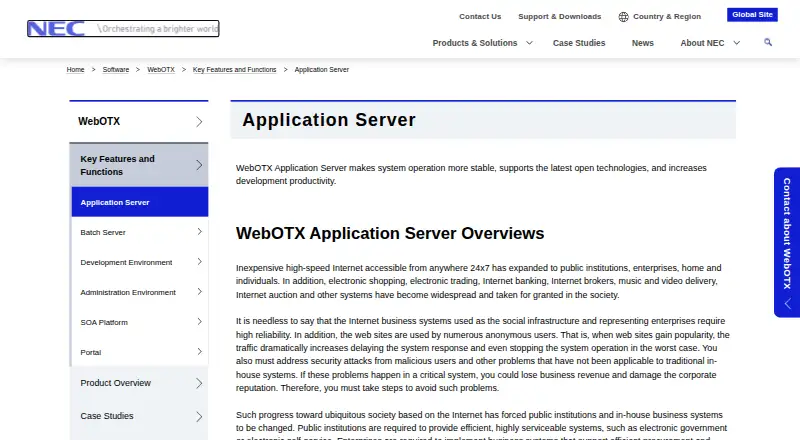This screenshot has width=800, height=440.
Task: Open the Contact about WebOTX side tab
Action: [x=787, y=242]
